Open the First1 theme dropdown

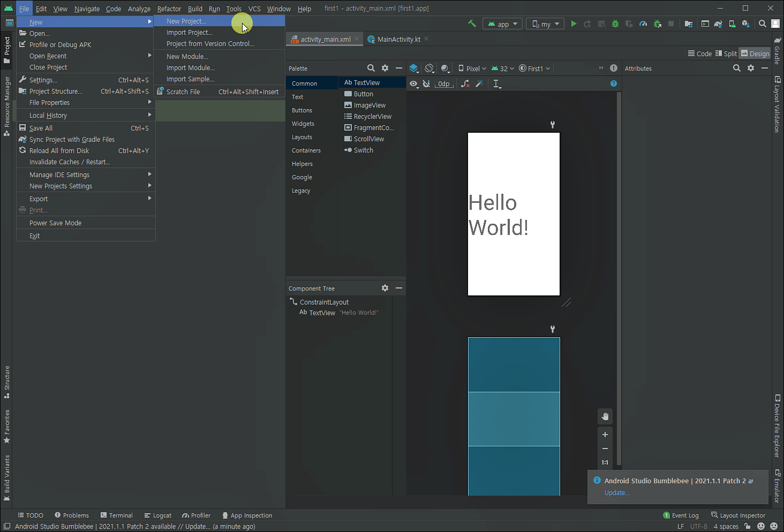[x=534, y=69]
